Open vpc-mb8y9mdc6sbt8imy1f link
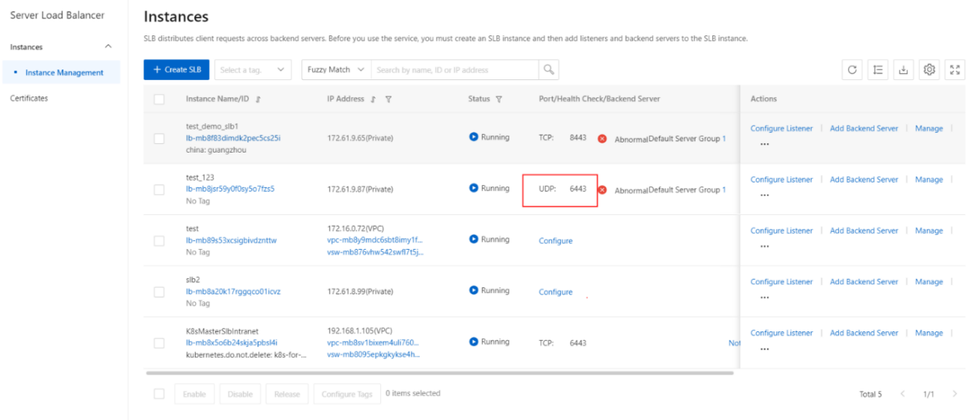 (x=375, y=240)
